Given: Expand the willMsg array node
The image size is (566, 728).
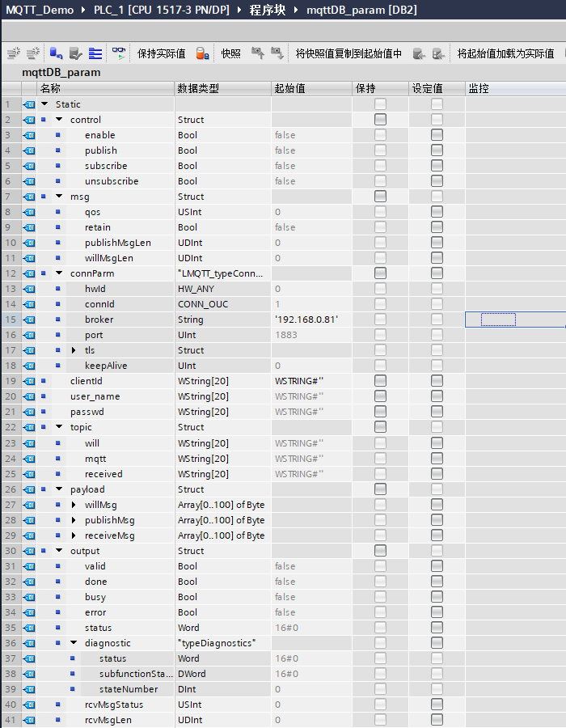Looking at the screenshot, I should pos(74,505).
